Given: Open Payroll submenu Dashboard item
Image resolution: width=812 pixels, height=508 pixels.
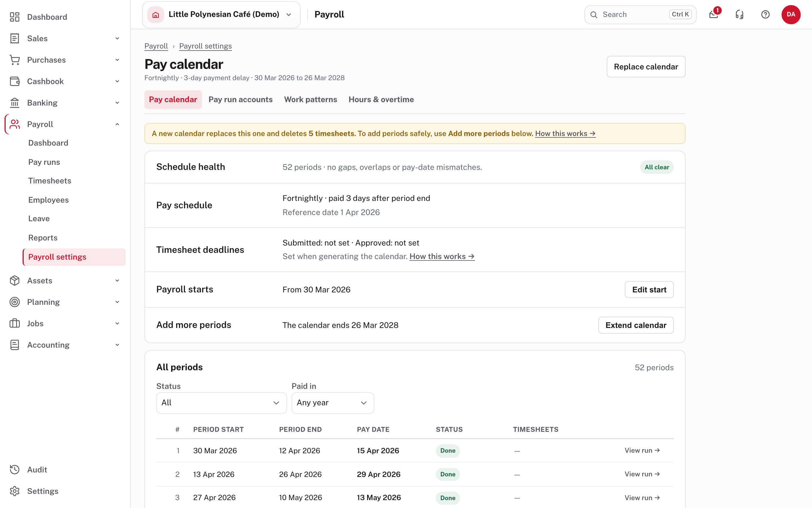Looking at the screenshot, I should tap(48, 143).
